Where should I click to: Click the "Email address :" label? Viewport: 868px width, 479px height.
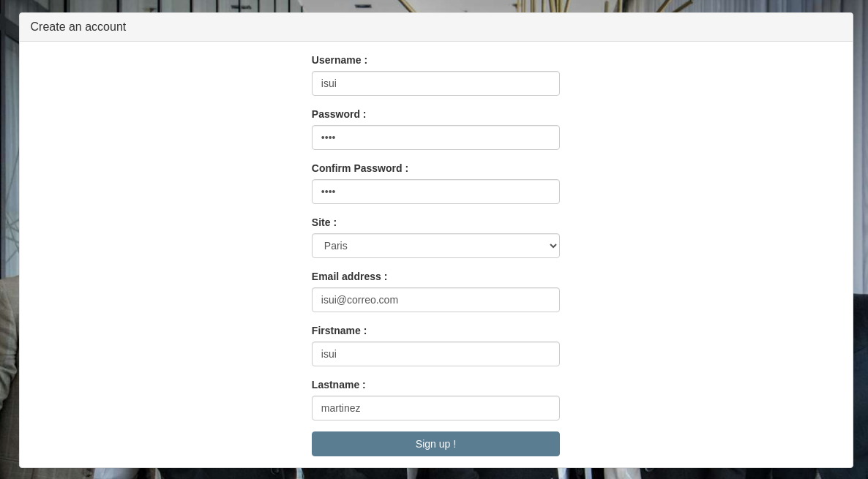(349, 276)
